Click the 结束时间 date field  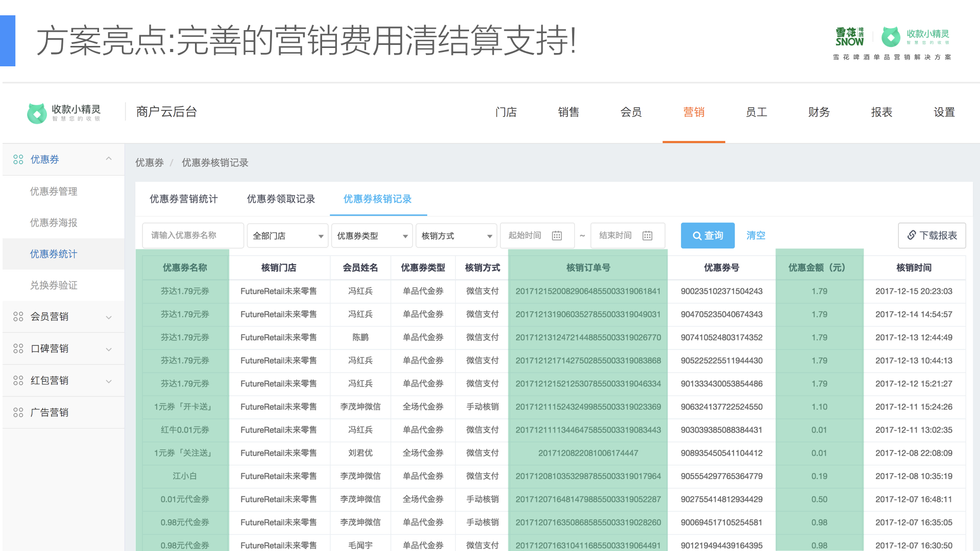click(628, 236)
